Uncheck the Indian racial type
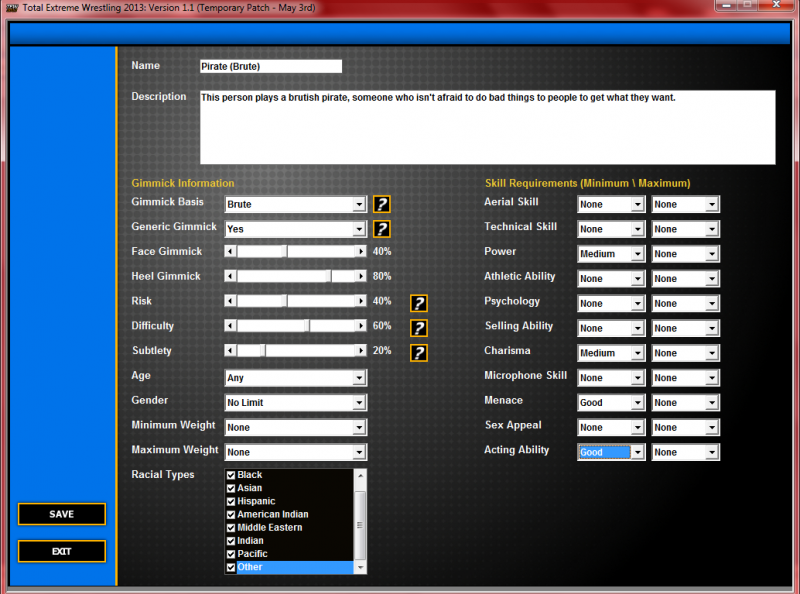800x594 pixels. pyautogui.click(x=231, y=541)
